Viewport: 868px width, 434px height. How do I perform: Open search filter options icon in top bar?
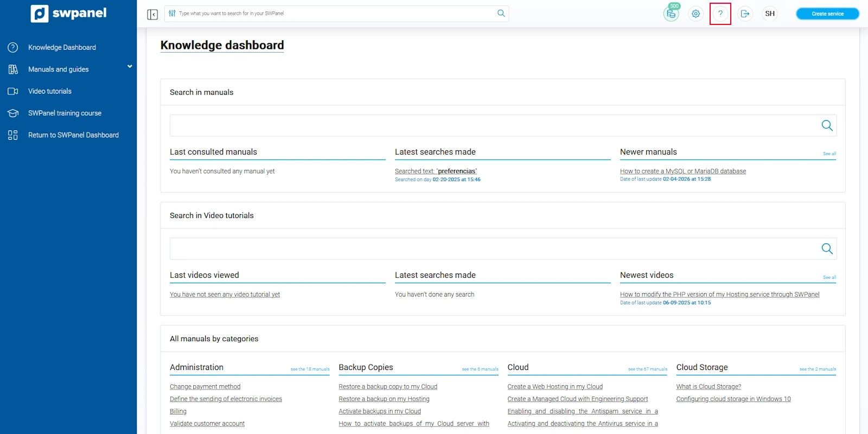[172, 14]
